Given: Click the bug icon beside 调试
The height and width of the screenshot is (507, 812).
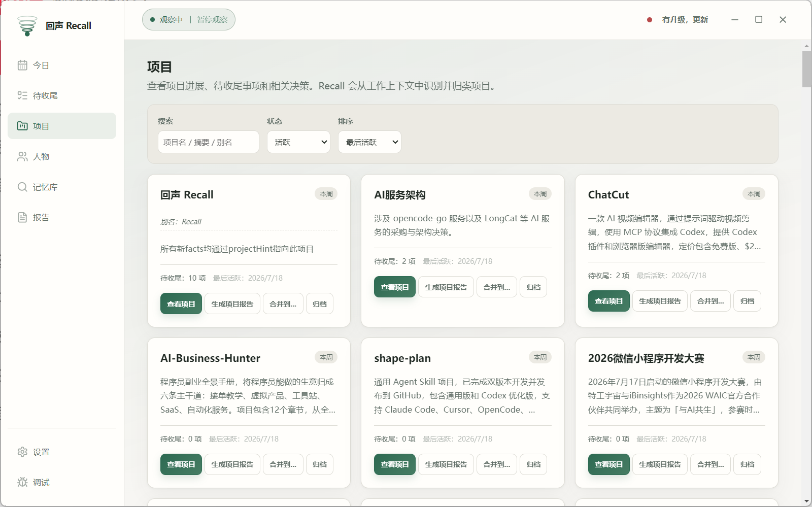Looking at the screenshot, I should click(22, 482).
